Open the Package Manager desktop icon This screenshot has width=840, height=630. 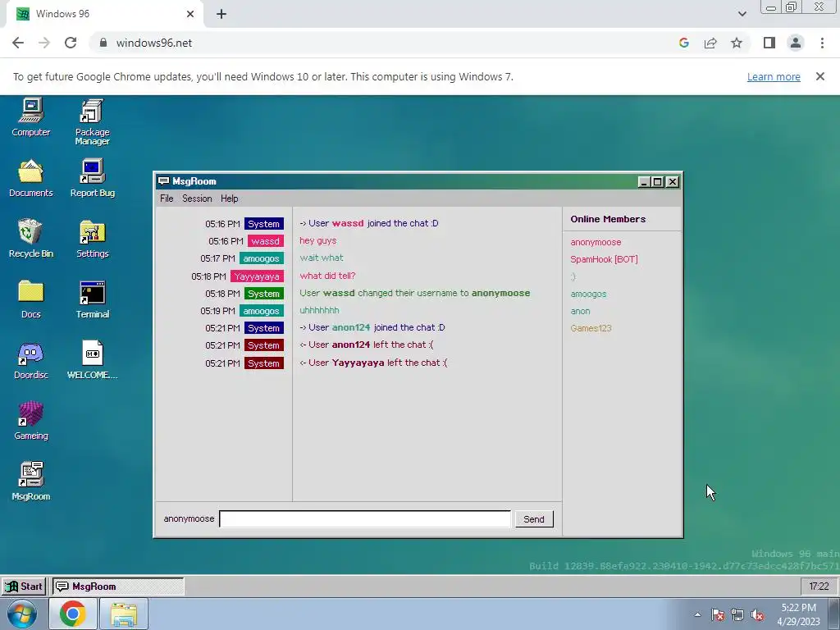pyautogui.click(x=92, y=122)
